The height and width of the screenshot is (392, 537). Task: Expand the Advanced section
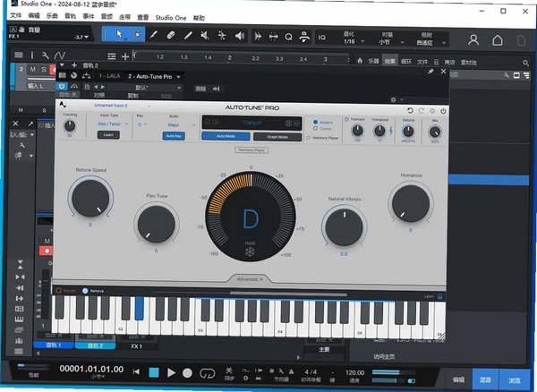pyautogui.click(x=250, y=279)
